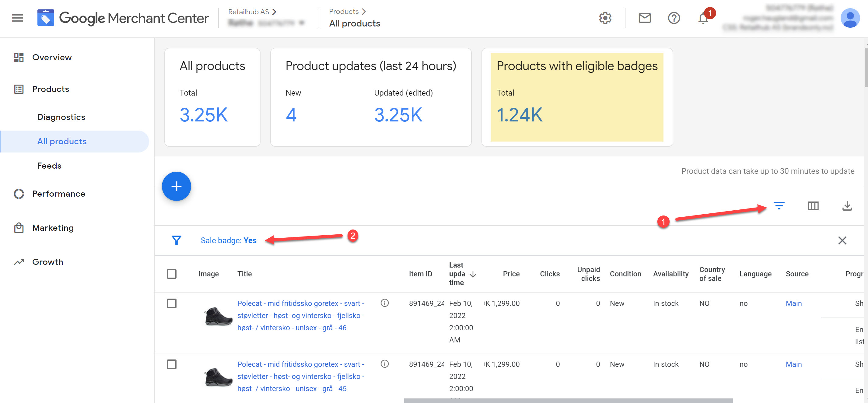Click the eligible badges total 1.24K

click(x=520, y=115)
